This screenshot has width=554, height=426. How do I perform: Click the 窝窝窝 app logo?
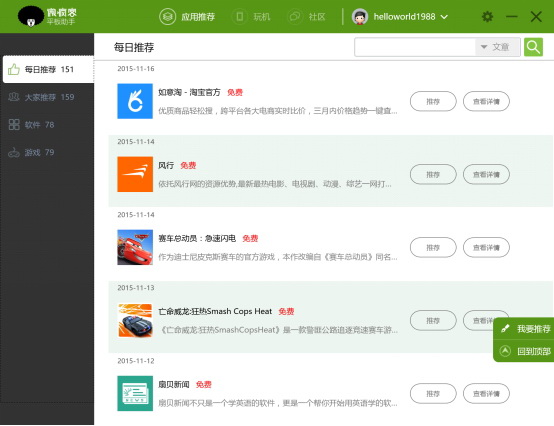[47, 16]
